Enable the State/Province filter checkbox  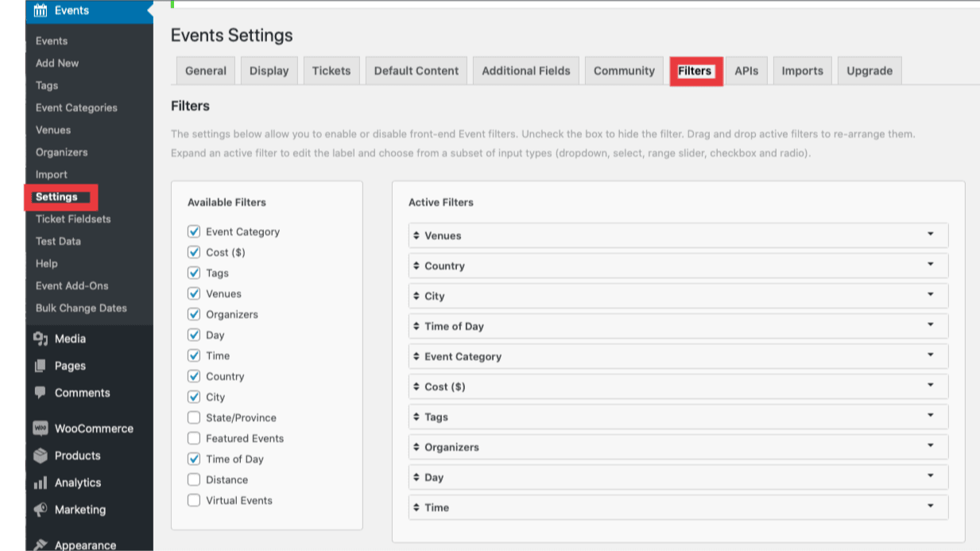194,417
